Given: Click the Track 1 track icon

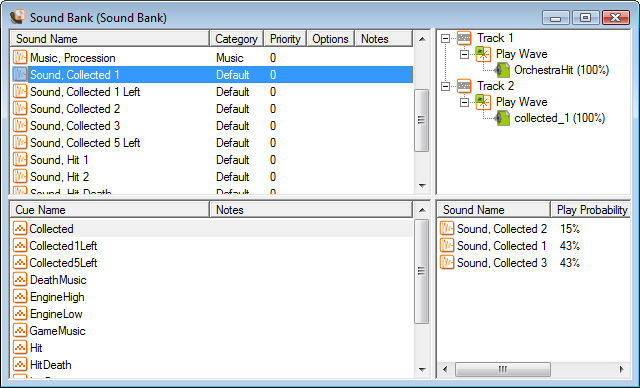Looking at the screenshot, I should click(464, 38).
